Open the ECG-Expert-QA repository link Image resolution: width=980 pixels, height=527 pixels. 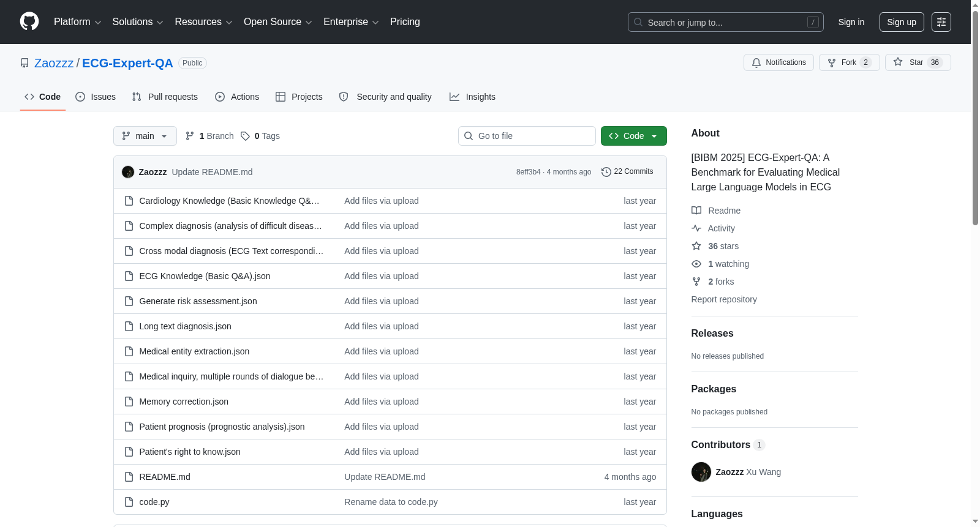pyautogui.click(x=127, y=63)
